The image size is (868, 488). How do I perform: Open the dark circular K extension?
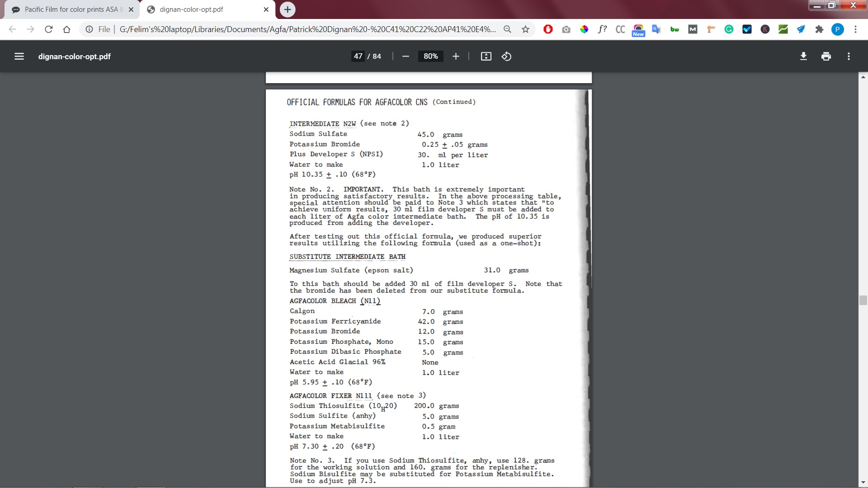pyautogui.click(x=765, y=29)
